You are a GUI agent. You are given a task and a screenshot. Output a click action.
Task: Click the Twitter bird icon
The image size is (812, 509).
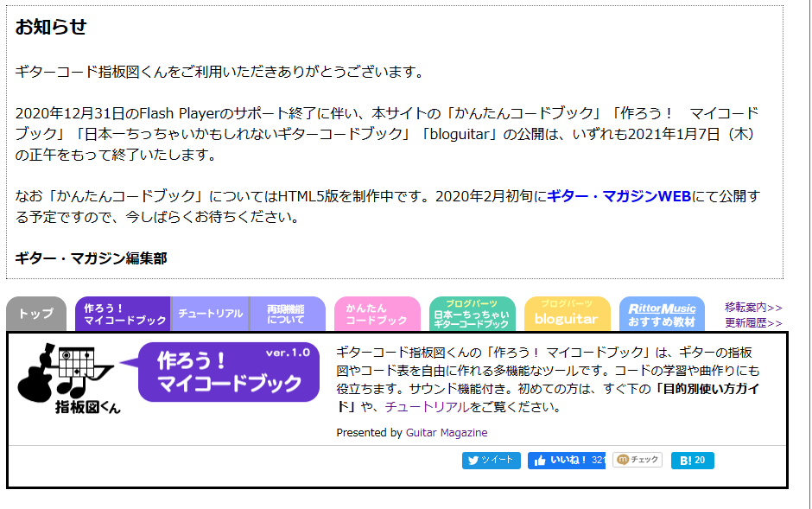[473, 461]
